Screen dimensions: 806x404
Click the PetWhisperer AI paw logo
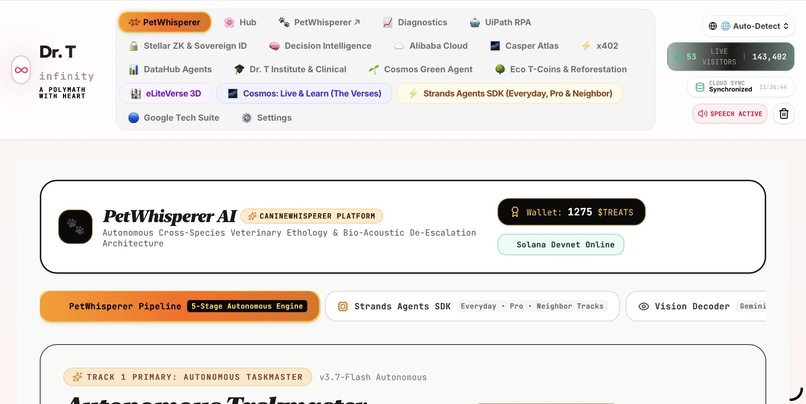[x=75, y=226]
